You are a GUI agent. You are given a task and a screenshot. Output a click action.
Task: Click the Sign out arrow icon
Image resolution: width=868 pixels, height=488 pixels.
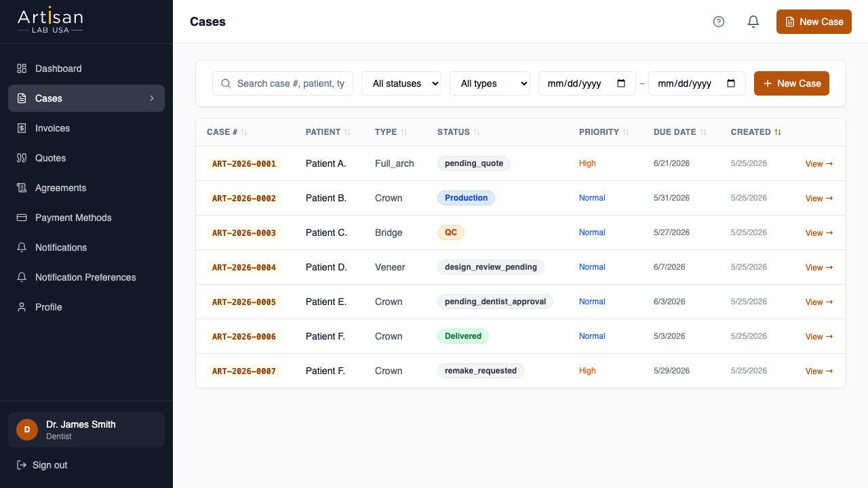(22, 465)
